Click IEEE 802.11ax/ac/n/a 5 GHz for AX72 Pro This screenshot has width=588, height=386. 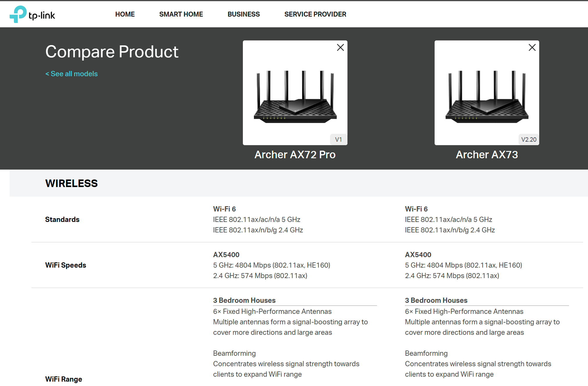point(257,220)
